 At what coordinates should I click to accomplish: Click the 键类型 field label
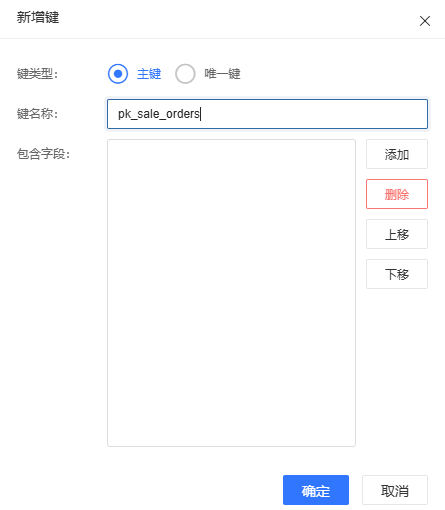coord(38,74)
